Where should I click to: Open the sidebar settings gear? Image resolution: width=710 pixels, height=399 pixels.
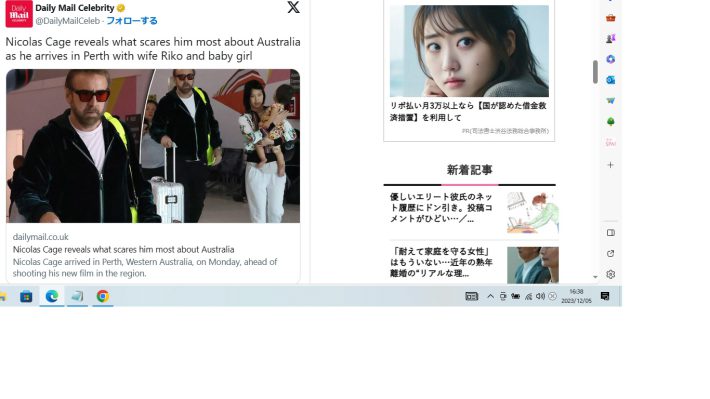(x=610, y=274)
